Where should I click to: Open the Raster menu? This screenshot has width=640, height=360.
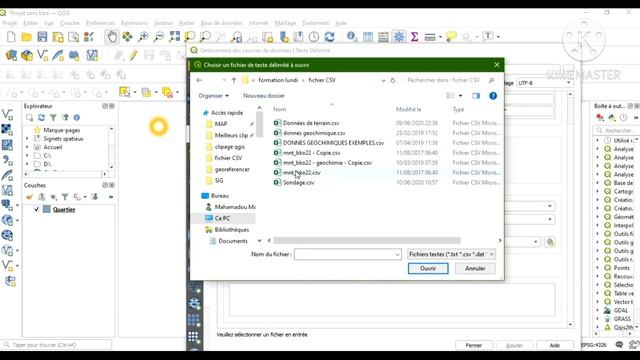tap(187, 23)
